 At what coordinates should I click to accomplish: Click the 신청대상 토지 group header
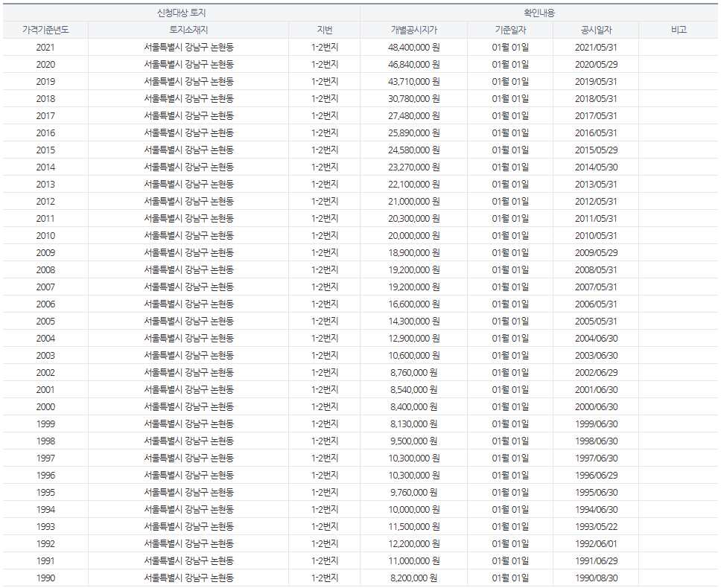[x=181, y=13]
